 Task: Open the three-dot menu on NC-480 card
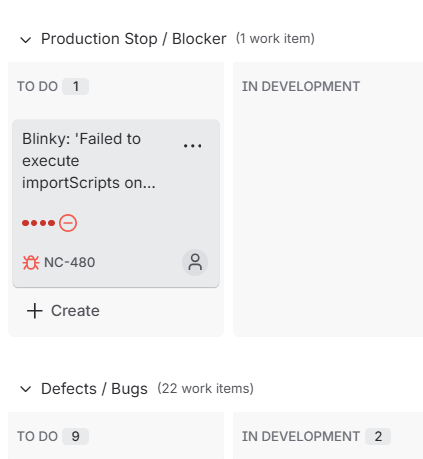click(x=192, y=146)
